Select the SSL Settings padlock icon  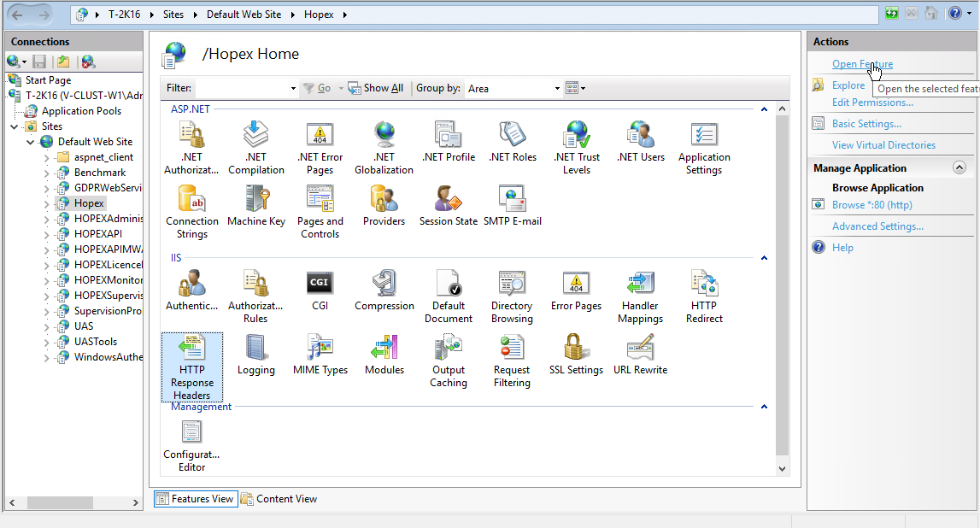(x=576, y=348)
